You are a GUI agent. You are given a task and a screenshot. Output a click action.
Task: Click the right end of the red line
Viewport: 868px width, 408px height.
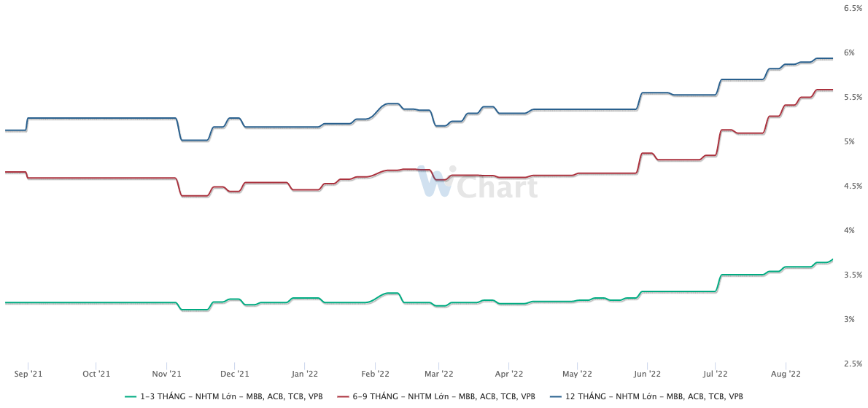pos(832,90)
